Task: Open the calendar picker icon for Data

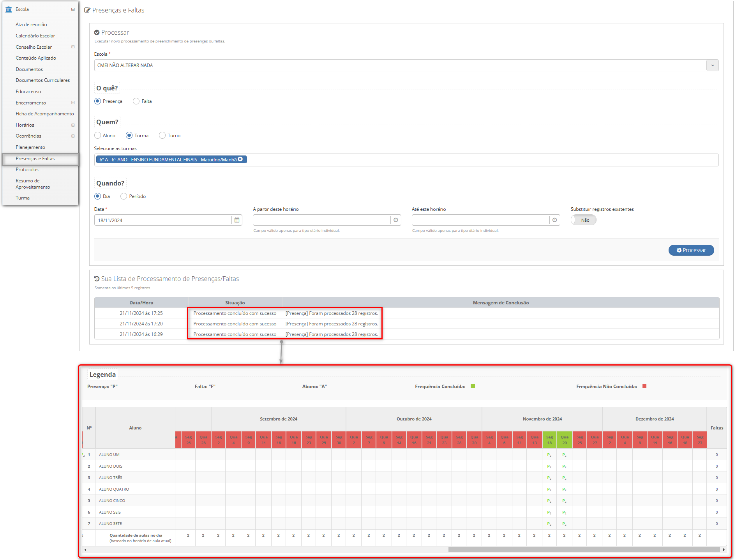Action: [237, 221]
